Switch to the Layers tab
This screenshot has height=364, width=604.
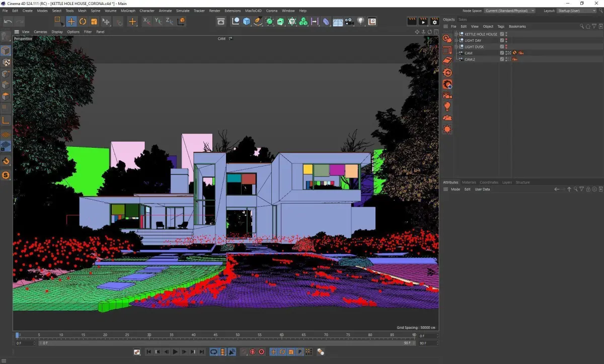(x=507, y=182)
